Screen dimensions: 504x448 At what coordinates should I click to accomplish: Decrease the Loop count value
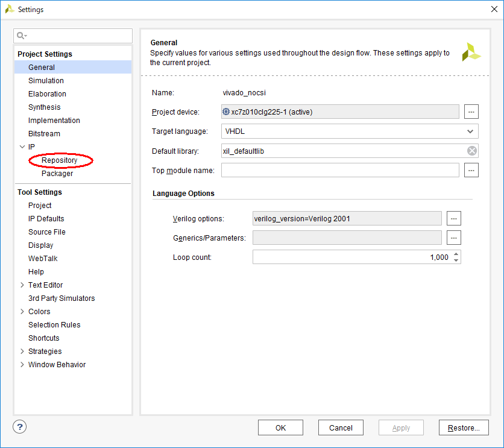point(456,260)
